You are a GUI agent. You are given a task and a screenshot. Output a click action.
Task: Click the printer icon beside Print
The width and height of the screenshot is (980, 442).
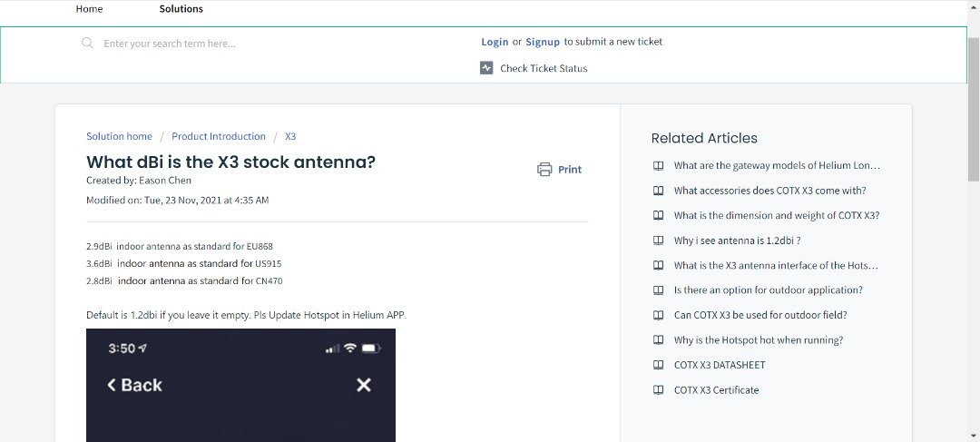544,170
